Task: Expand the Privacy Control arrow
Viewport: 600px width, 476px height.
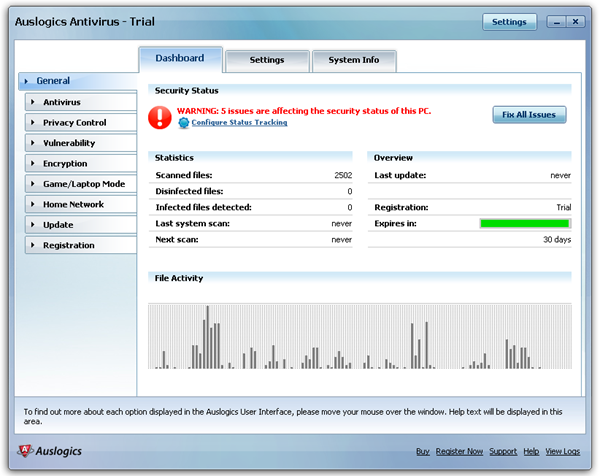Action: coord(33,122)
